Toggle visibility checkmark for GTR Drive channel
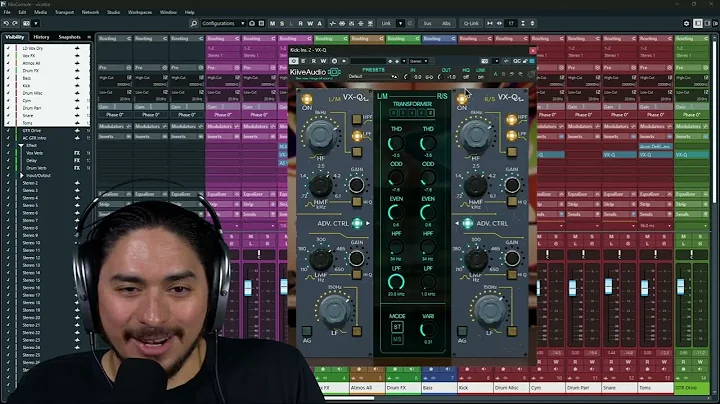 point(8,130)
